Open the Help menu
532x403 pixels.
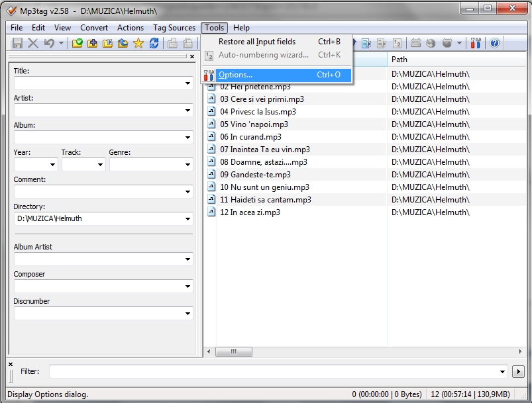click(x=241, y=27)
